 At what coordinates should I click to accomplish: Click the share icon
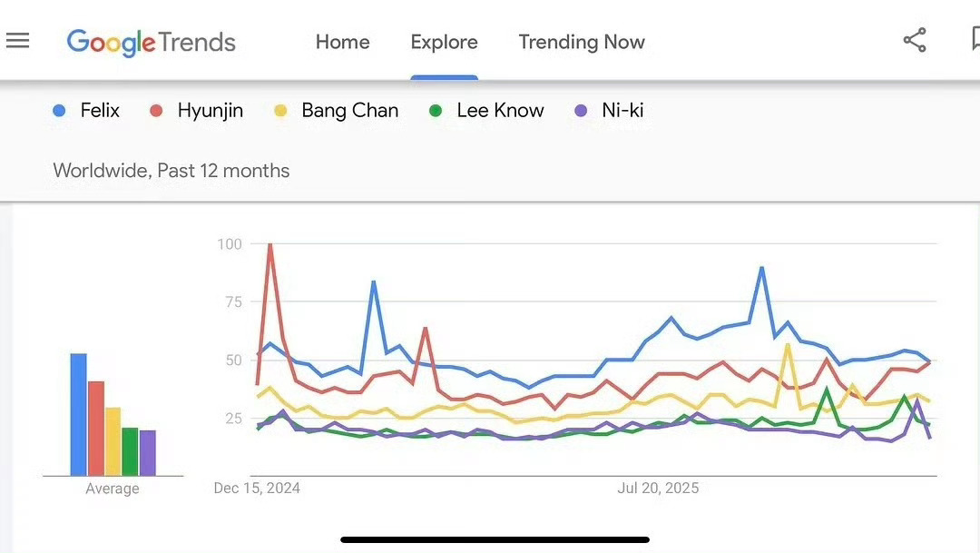[x=915, y=40]
